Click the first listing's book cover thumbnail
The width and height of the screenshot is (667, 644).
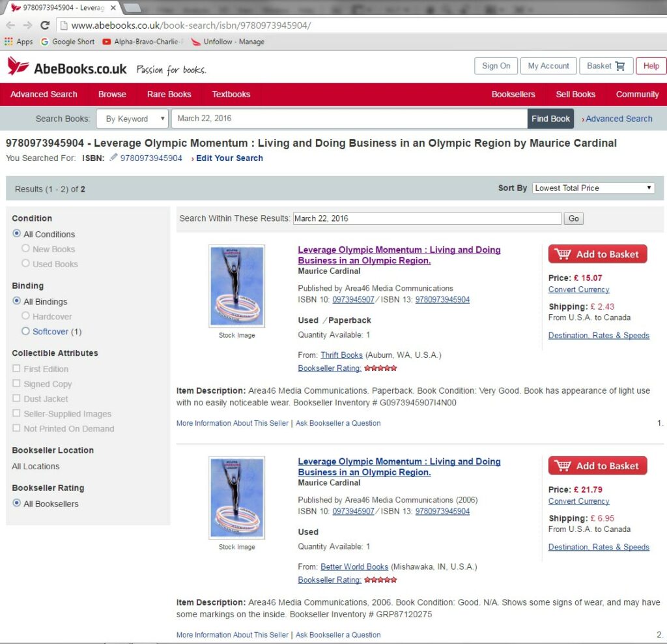click(x=237, y=286)
